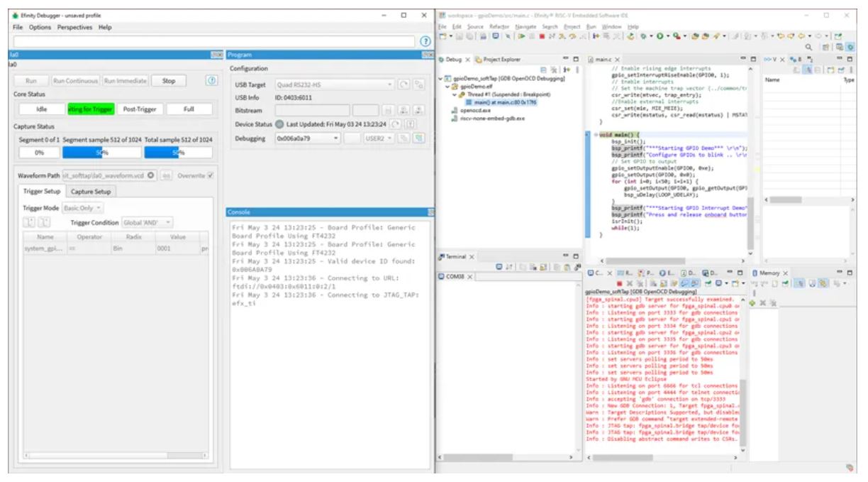Open Help menu in Efinity Debugger
Image resolution: width=868 pixels, height=482 pixels.
click(105, 27)
